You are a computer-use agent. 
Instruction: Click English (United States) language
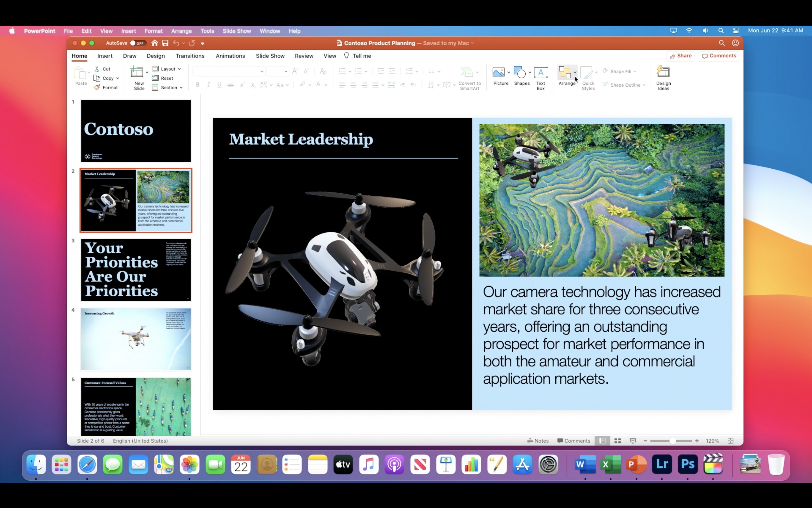(x=140, y=441)
